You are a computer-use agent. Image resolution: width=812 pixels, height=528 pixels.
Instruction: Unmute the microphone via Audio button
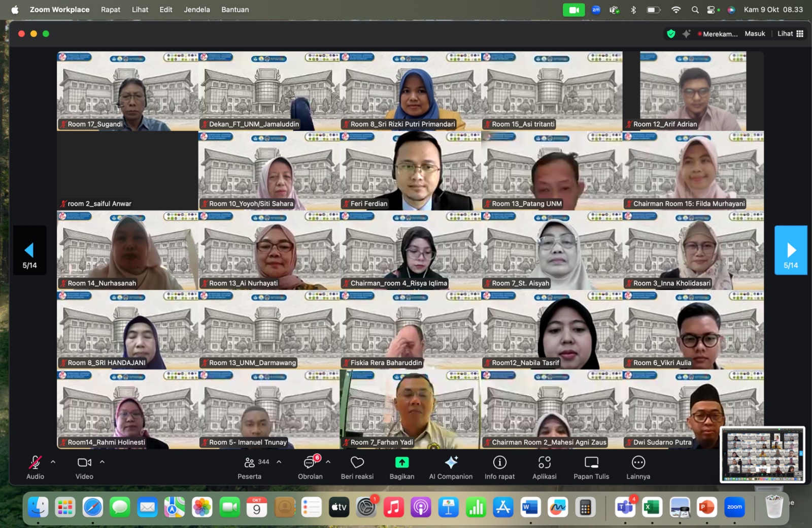click(x=35, y=463)
